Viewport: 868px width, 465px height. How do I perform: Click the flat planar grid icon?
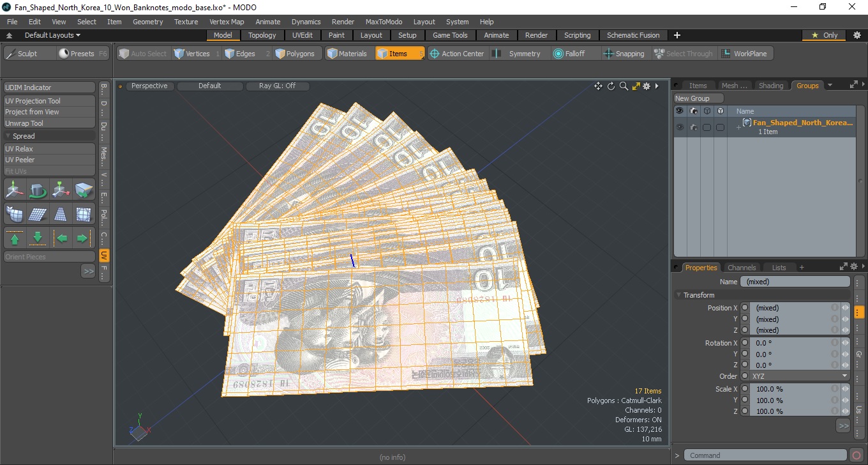[x=38, y=214]
